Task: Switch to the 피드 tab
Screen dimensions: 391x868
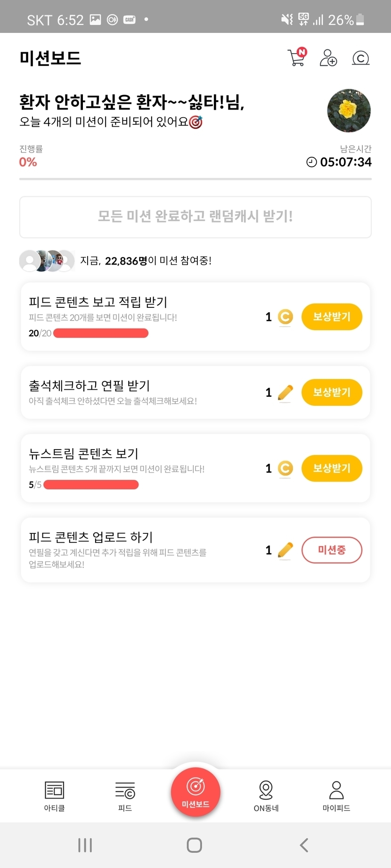Action: [125, 796]
